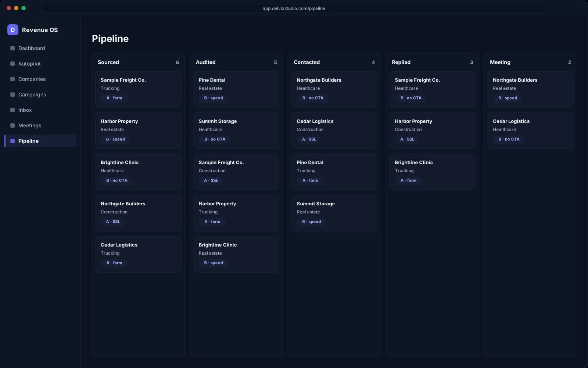This screenshot has height=368, width=588.
Task: Click the "A · form" tag on Sourced Sample Freight
Action: pos(114,98)
